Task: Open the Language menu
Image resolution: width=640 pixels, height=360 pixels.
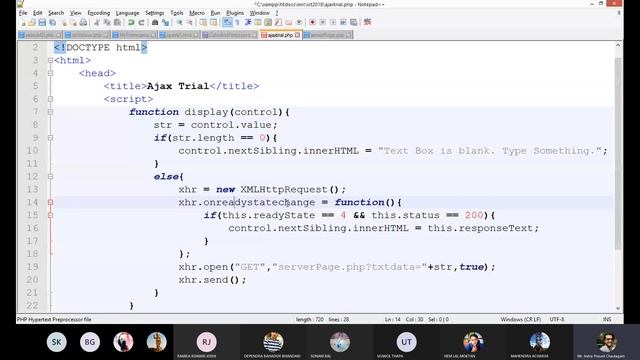Action: 127,13
